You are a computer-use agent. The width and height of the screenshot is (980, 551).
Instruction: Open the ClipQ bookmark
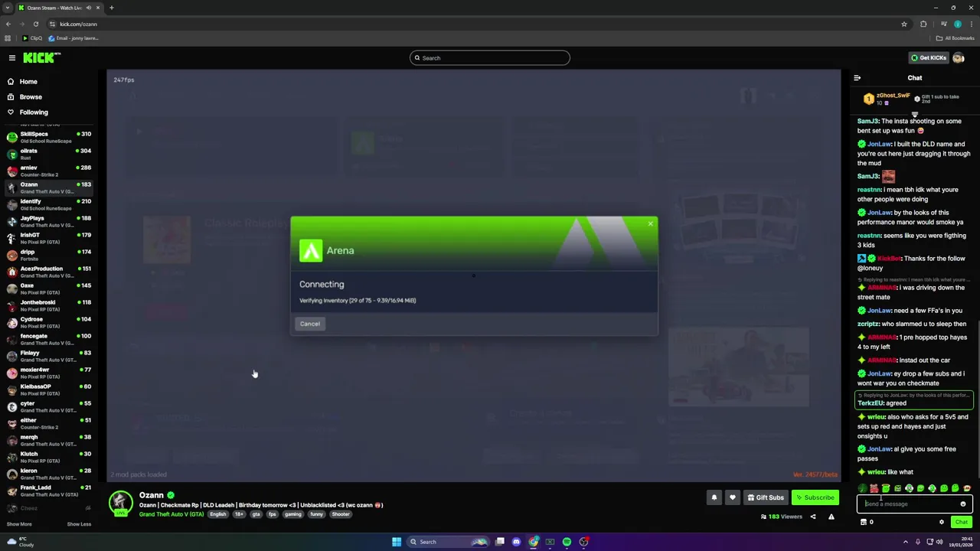(x=32, y=38)
